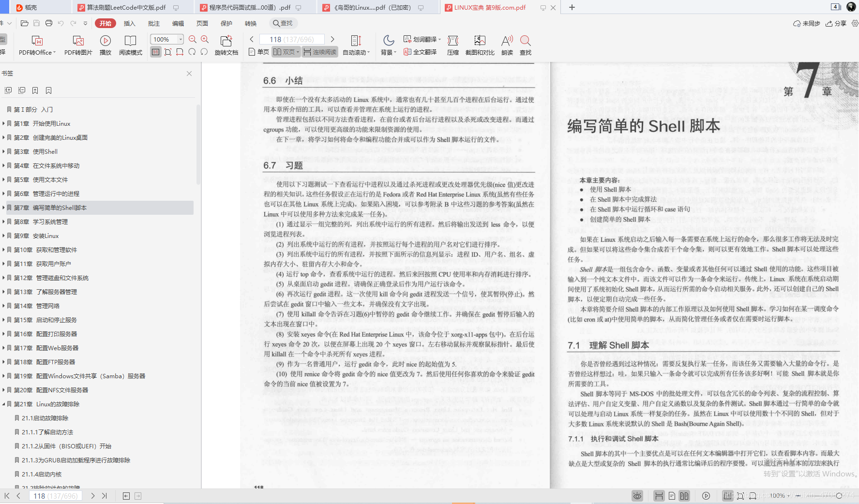This screenshot has width=859, height=504.
Task: Zoom out with the minus magnifier
Action: pyautogui.click(x=193, y=39)
